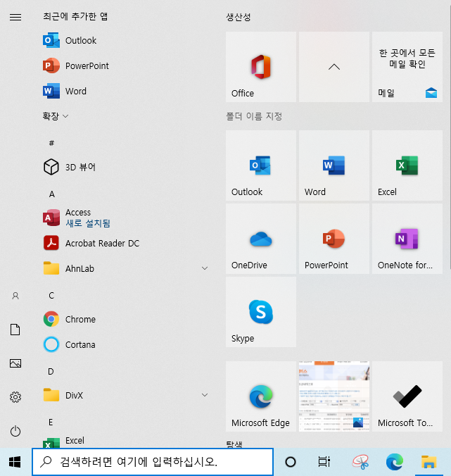Open the OneDrive tile
The height and width of the screenshot is (476, 451).
261,239
